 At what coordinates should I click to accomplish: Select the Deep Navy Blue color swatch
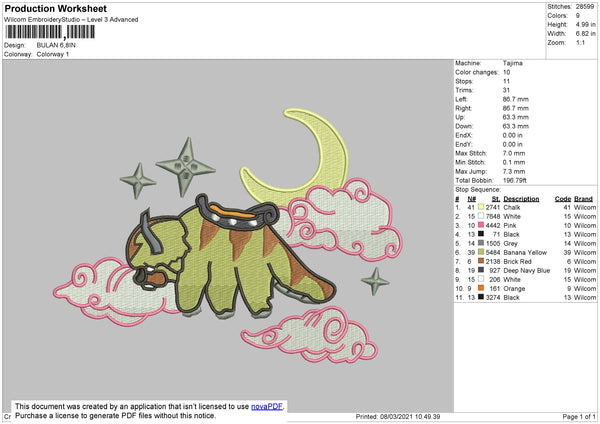tap(481, 270)
